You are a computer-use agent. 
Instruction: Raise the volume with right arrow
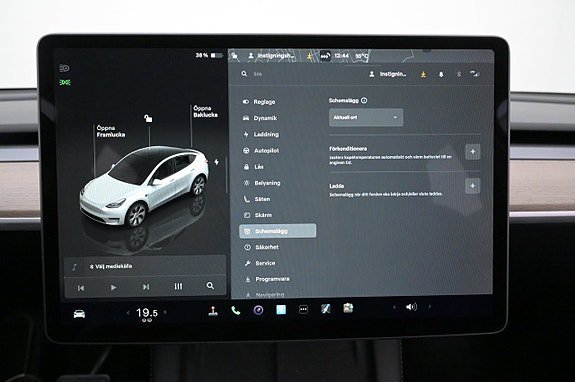point(430,306)
